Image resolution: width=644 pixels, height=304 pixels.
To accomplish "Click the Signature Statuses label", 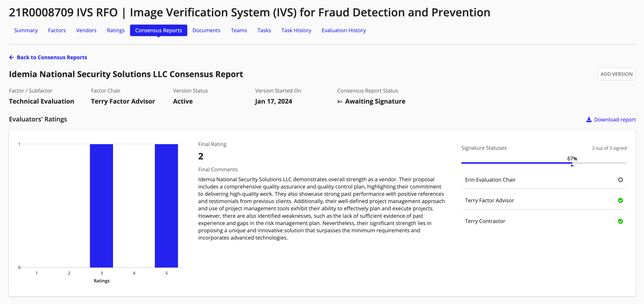I will tap(484, 148).
